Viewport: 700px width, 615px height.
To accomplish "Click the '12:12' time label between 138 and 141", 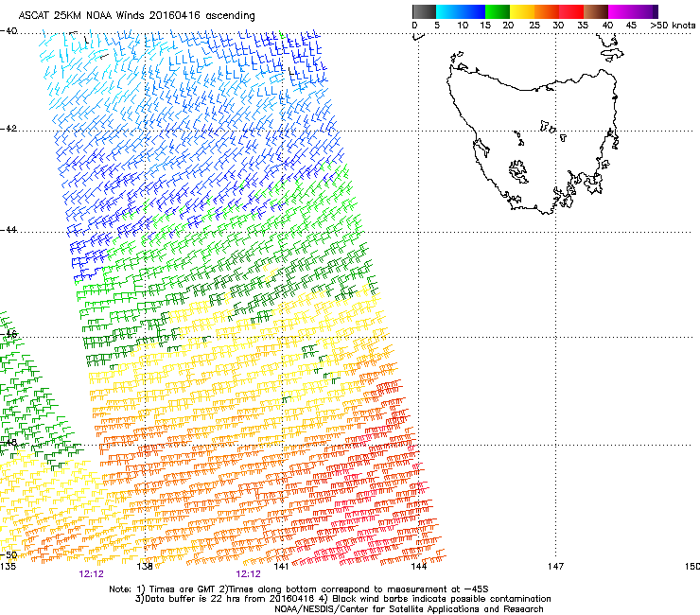I will coord(248,574).
